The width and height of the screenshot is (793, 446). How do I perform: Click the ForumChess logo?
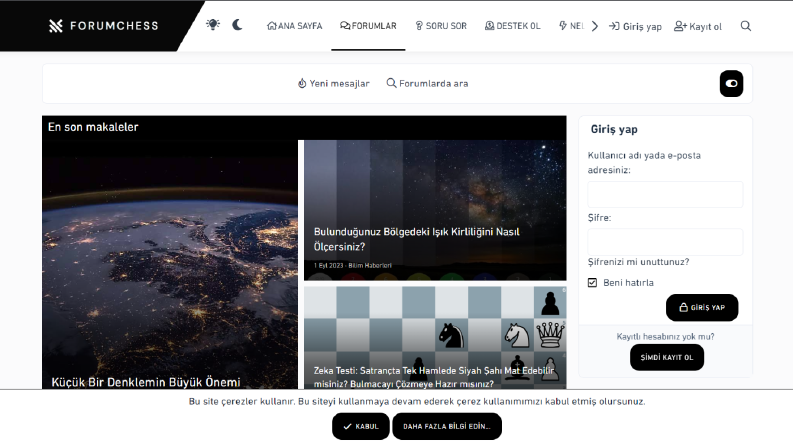click(x=104, y=26)
